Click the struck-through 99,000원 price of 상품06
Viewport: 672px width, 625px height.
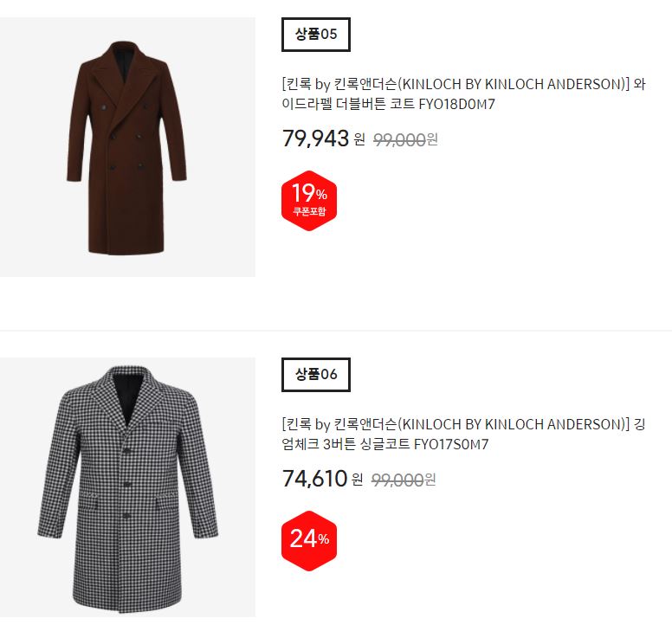point(404,480)
